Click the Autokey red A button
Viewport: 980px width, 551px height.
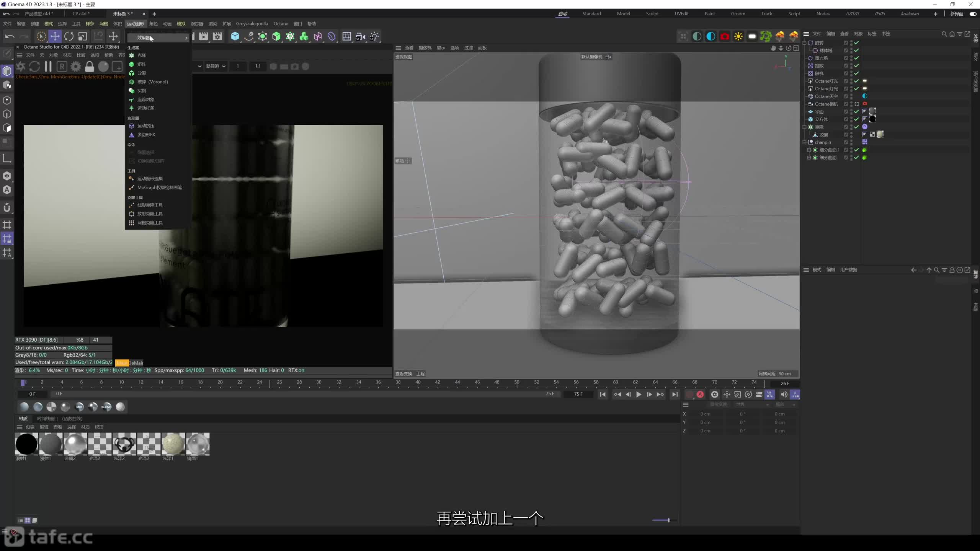[x=700, y=395]
